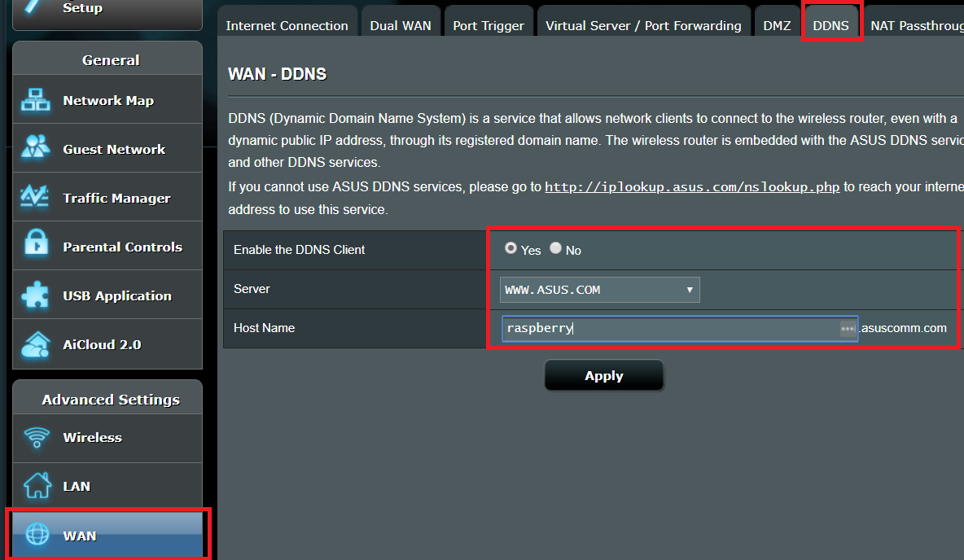Open WAN settings in sidebar
The width and height of the screenshot is (964, 560).
pos(107,535)
